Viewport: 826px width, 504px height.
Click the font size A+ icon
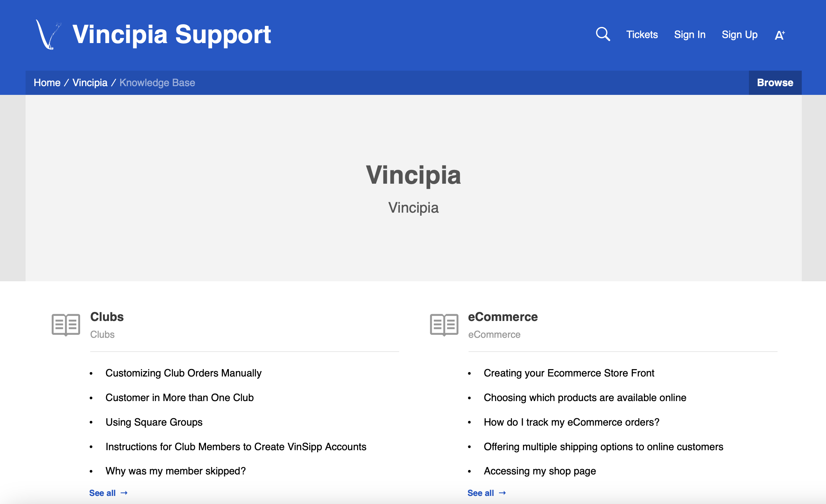point(780,35)
